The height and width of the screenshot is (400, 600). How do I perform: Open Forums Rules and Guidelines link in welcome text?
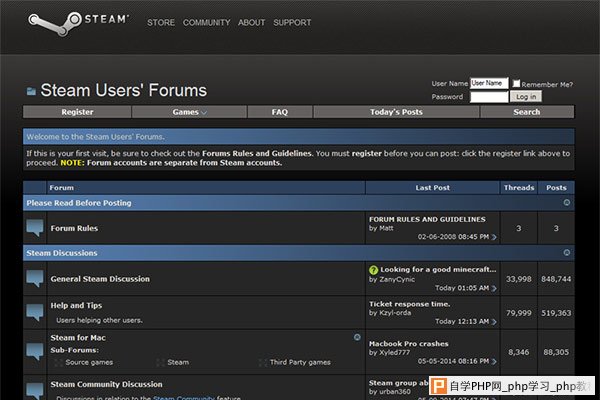click(x=257, y=153)
